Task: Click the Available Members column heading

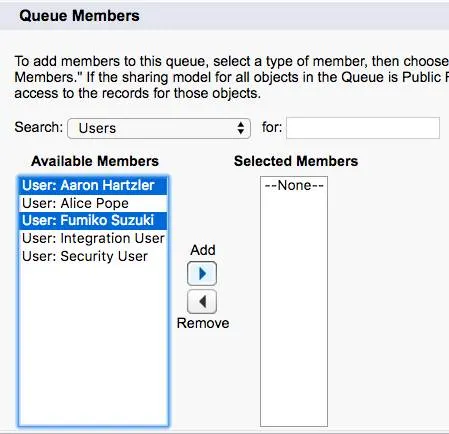Action: coord(95,161)
